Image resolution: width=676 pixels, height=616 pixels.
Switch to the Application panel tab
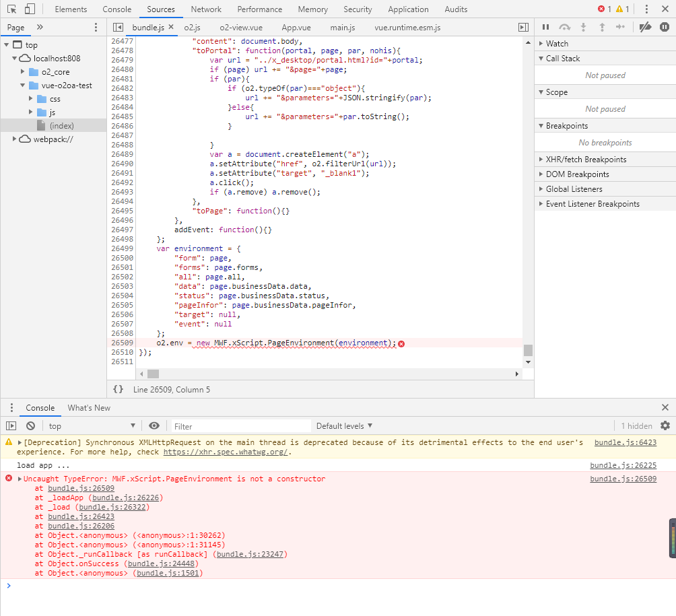[x=408, y=9]
